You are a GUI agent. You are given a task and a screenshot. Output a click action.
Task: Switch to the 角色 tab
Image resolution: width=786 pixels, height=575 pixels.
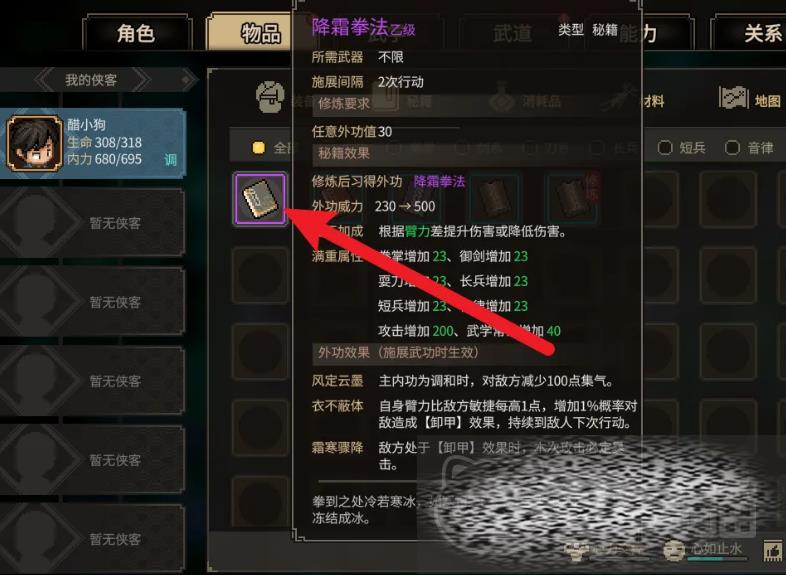136,33
